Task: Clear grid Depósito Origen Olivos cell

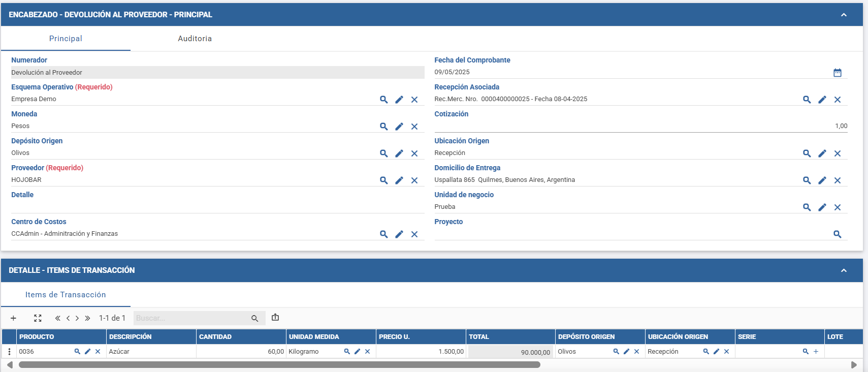Action: tap(636, 352)
